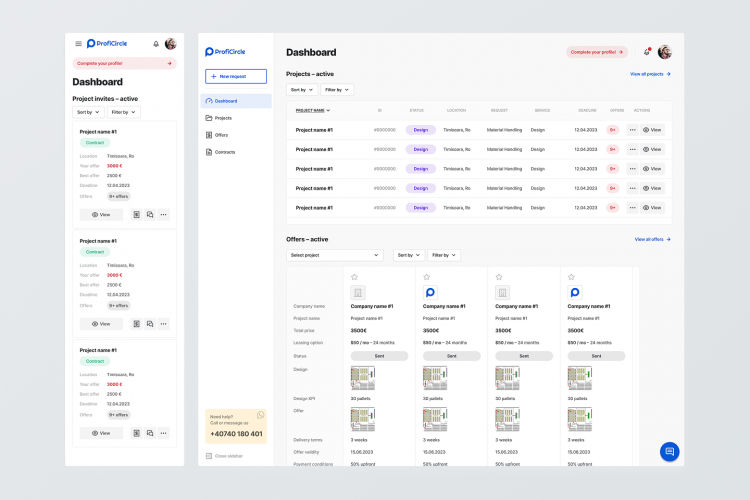The image size is (750, 500).
Task: Click desktop Complete your profile button
Action: click(597, 52)
